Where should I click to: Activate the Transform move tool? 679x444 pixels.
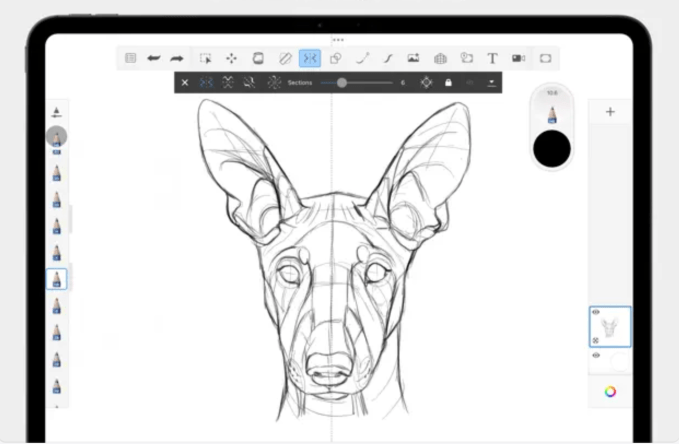[231, 58]
